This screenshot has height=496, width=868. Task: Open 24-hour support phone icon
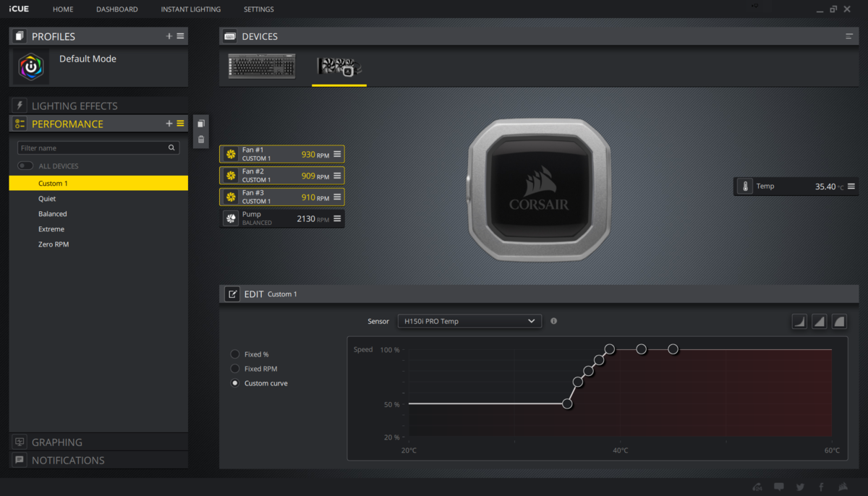coord(757,487)
